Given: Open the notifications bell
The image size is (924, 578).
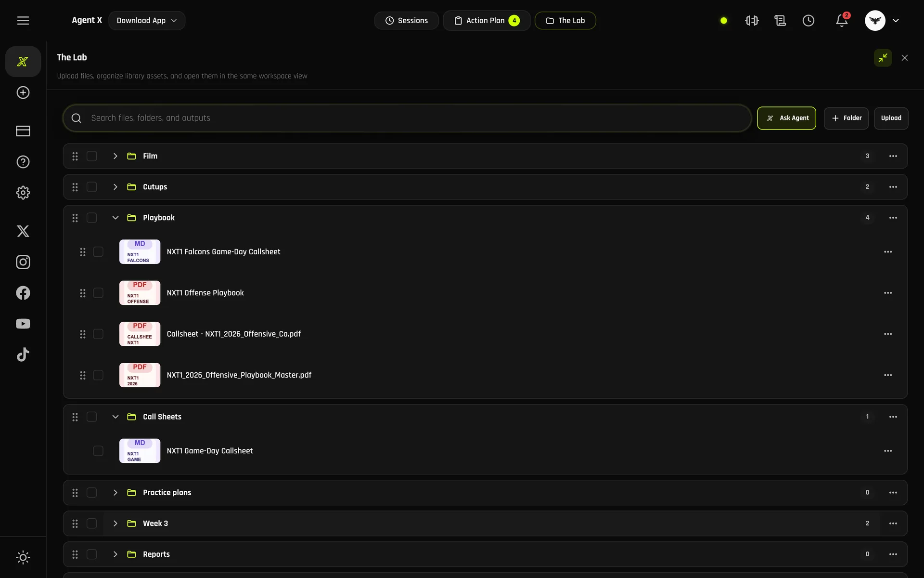Looking at the screenshot, I should (x=842, y=20).
